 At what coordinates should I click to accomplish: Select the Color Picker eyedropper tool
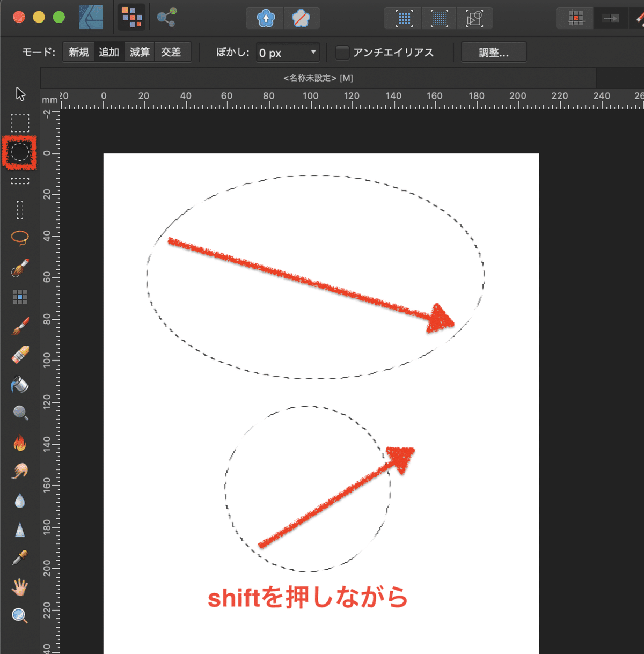coord(20,558)
